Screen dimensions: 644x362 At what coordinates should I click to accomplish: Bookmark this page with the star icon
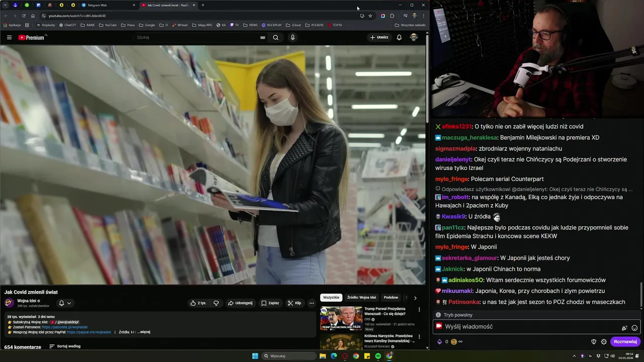370,16
